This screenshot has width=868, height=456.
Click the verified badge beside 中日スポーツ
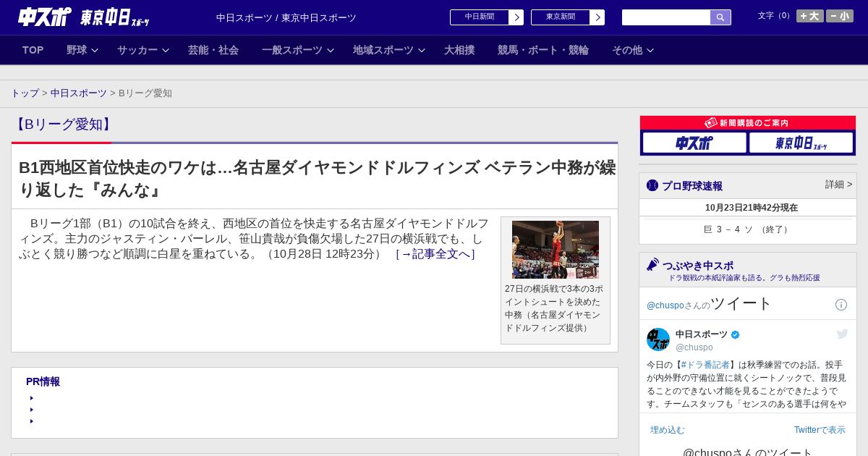tap(736, 335)
